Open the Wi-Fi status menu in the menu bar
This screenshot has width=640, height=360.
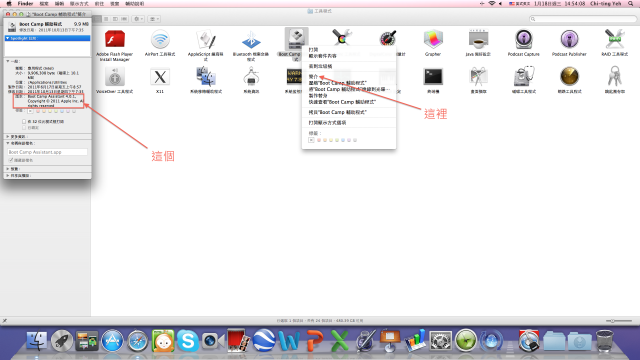tap(492, 3)
